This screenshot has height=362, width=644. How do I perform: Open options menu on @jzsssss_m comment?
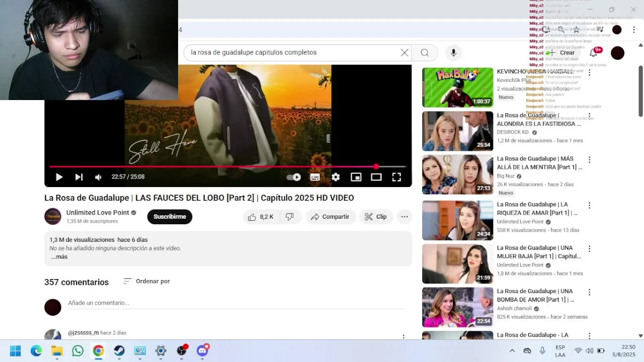click(x=403, y=336)
